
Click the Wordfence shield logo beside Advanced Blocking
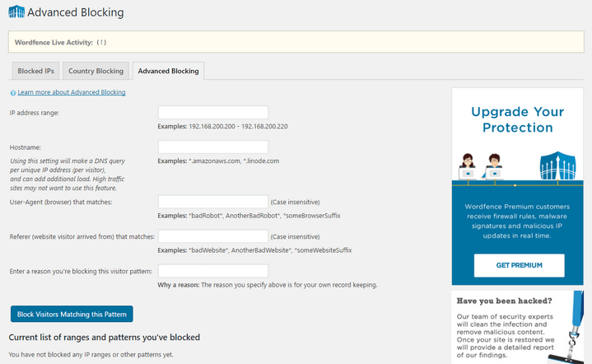tap(16, 12)
